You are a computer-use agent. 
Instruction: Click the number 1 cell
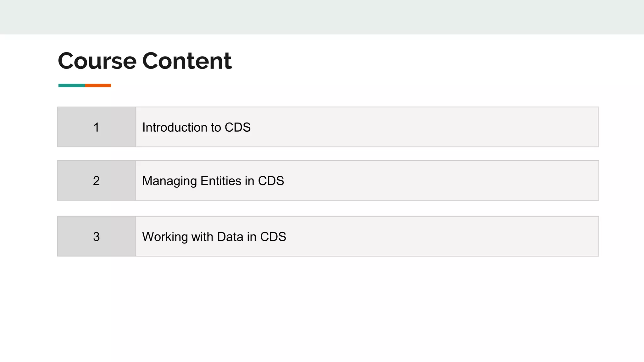pos(96,127)
